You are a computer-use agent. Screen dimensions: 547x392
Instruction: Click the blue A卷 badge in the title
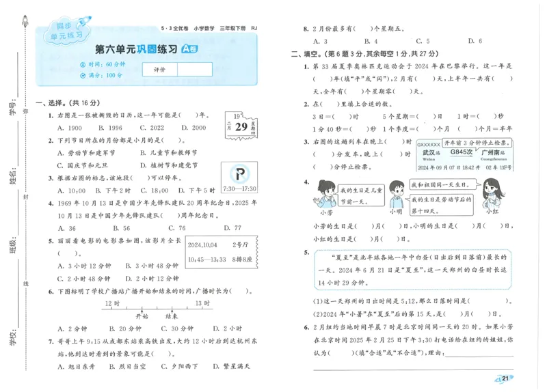coord(189,48)
